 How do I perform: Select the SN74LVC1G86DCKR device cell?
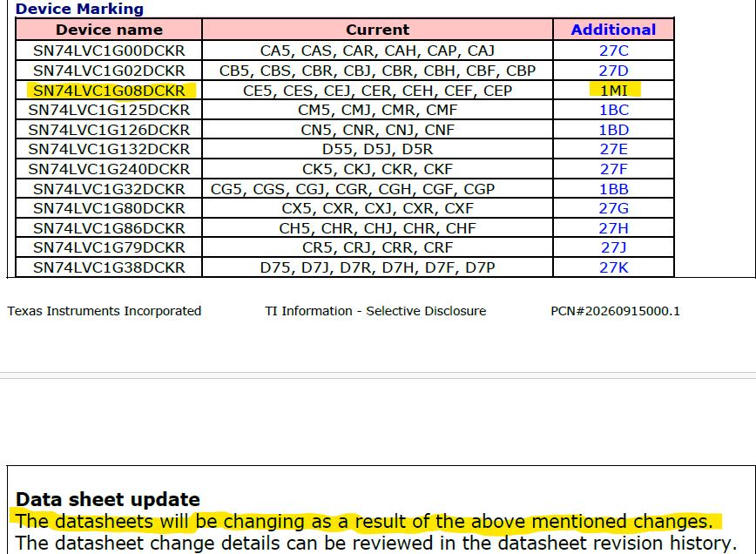click(x=109, y=228)
